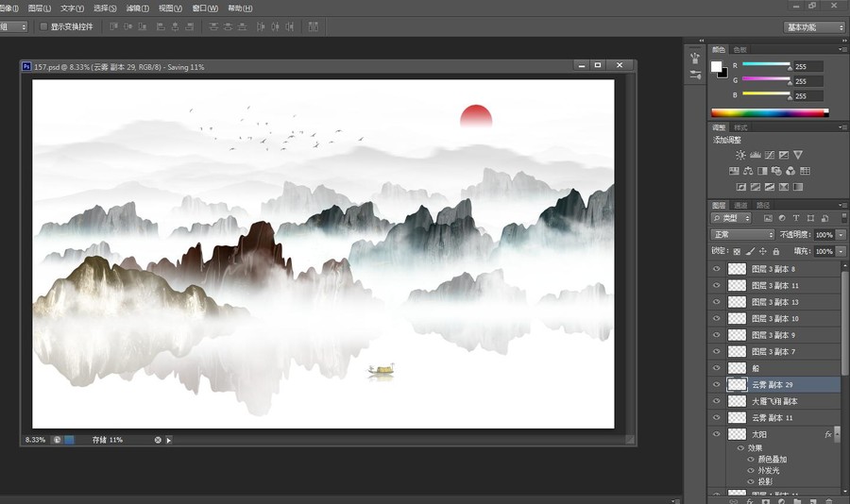Add a Vibrance adjustment

point(798,155)
